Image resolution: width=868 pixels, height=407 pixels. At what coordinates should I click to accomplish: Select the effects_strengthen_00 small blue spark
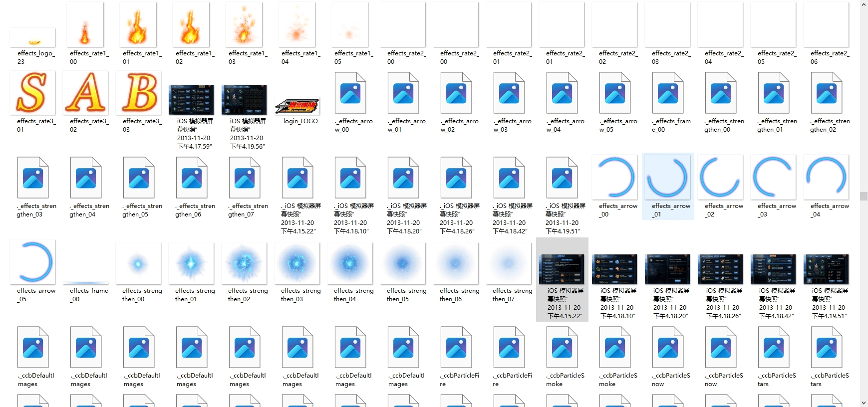pos(138,263)
